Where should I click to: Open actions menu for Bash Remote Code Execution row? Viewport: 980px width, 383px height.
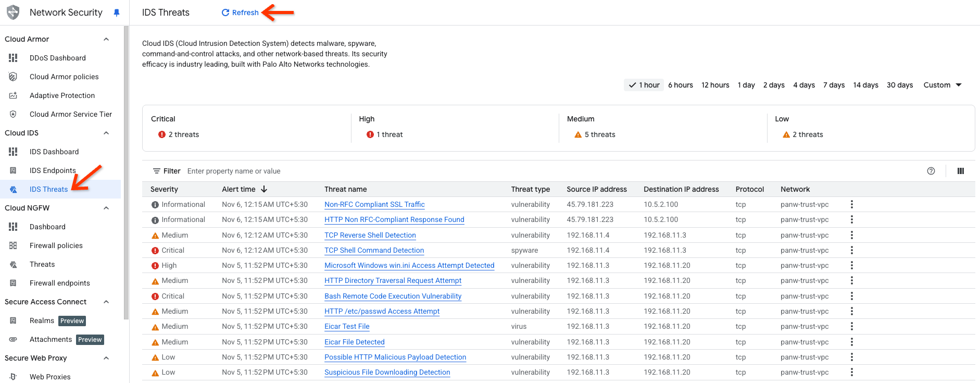click(x=852, y=296)
